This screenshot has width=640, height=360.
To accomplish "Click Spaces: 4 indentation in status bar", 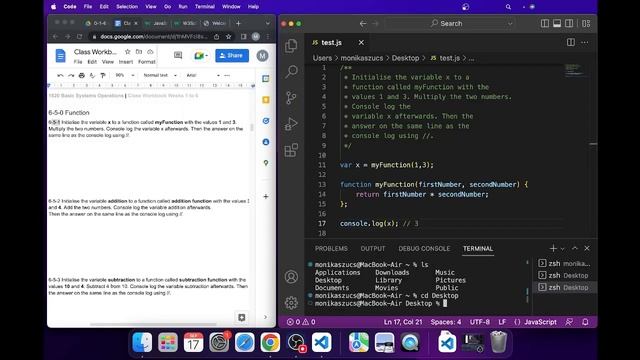I will pos(446,322).
